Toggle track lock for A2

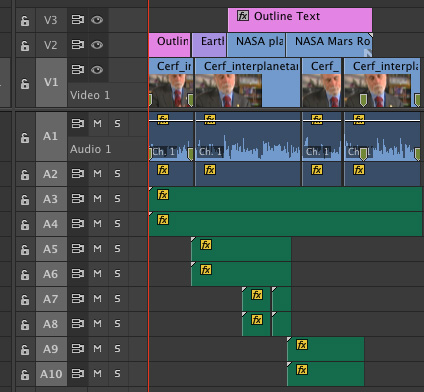25,174
